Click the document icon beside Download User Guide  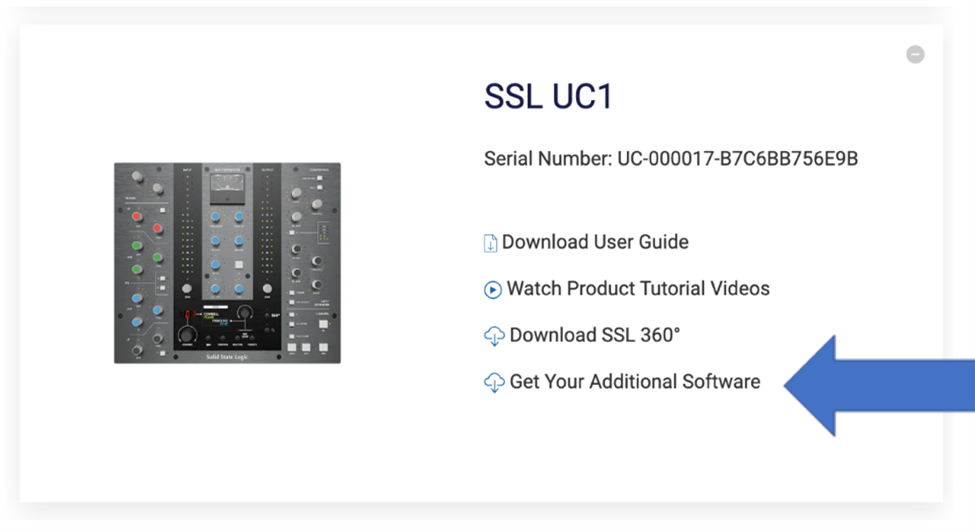point(491,243)
